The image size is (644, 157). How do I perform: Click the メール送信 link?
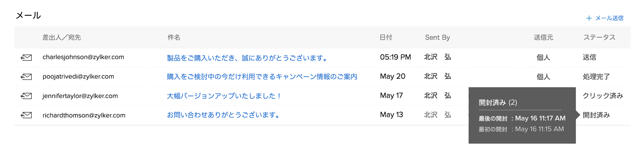(609, 18)
